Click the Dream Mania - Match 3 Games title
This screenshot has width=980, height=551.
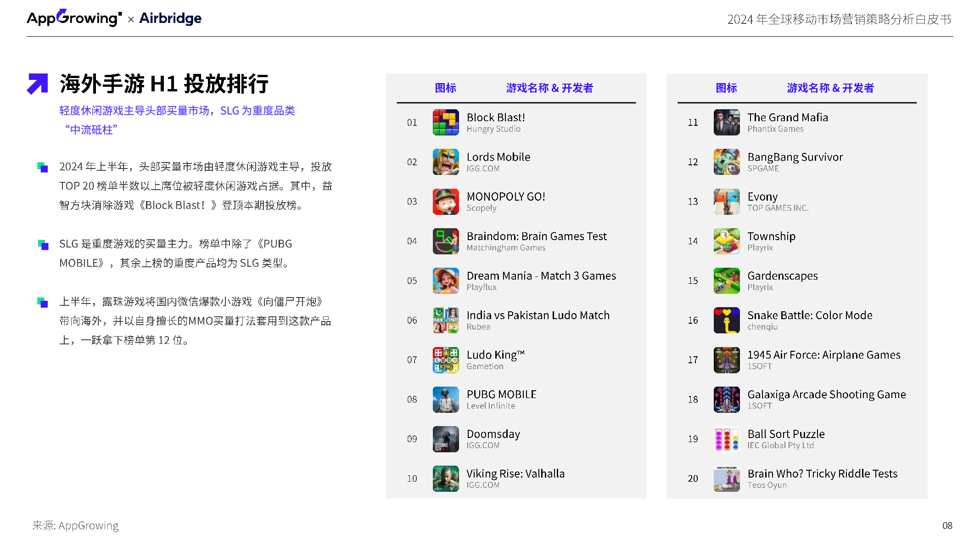pyautogui.click(x=541, y=275)
